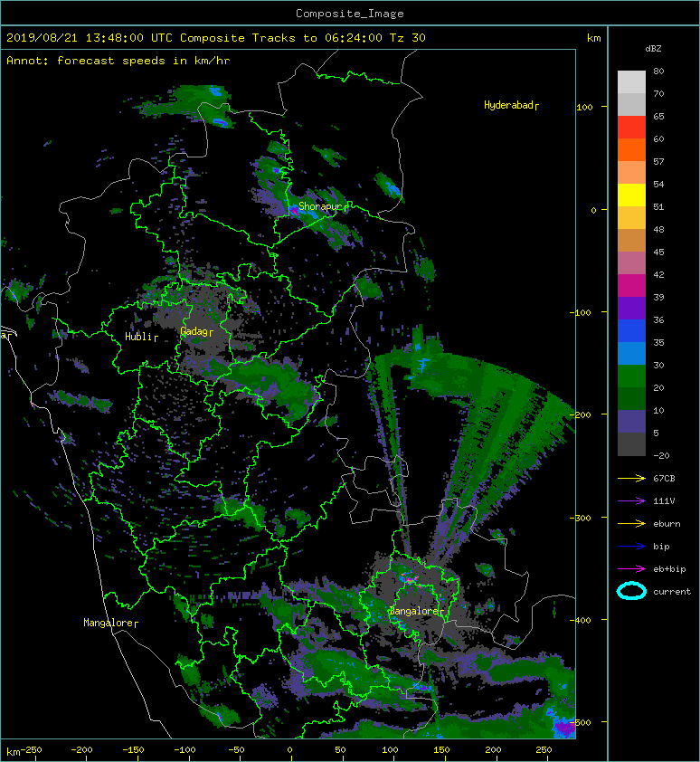Image resolution: width=700 pixels, height=762 pixels.
Task: Click the dBZ scale heading
Action: pyautogui.click(x=653, y=49)
